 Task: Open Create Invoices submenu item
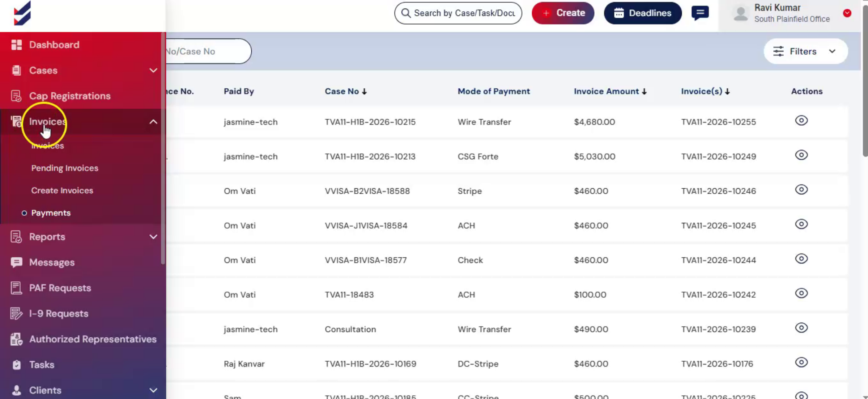pyautogui.click(x=62, y=190)
